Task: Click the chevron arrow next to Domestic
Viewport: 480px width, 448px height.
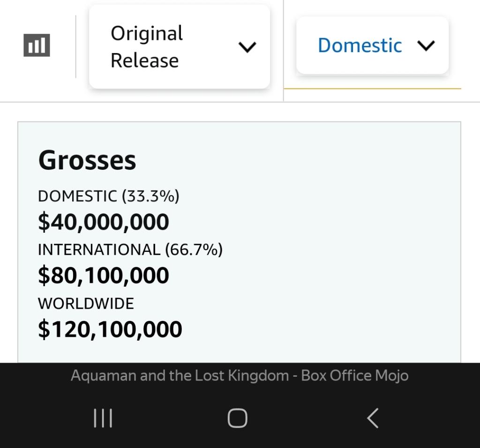Action: pos(426,46)
